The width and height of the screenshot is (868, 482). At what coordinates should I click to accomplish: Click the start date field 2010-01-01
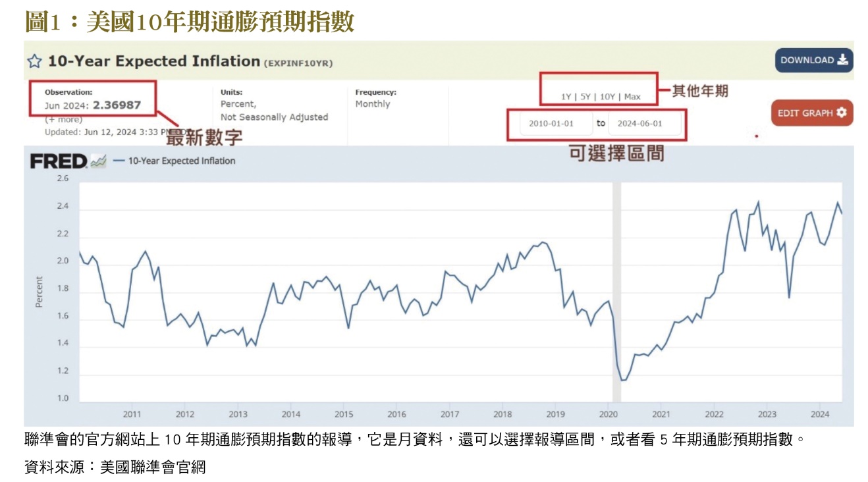pos(551,124)
